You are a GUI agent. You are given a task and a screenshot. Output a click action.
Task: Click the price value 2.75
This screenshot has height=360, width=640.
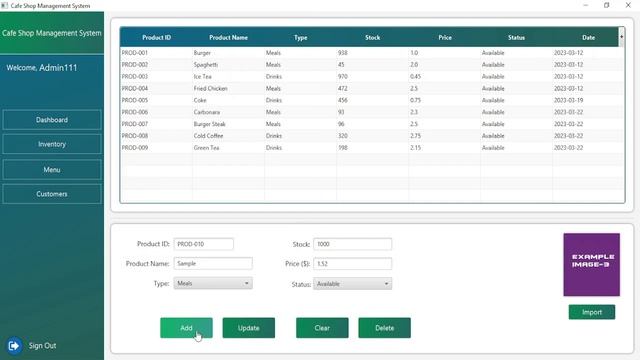415,136
